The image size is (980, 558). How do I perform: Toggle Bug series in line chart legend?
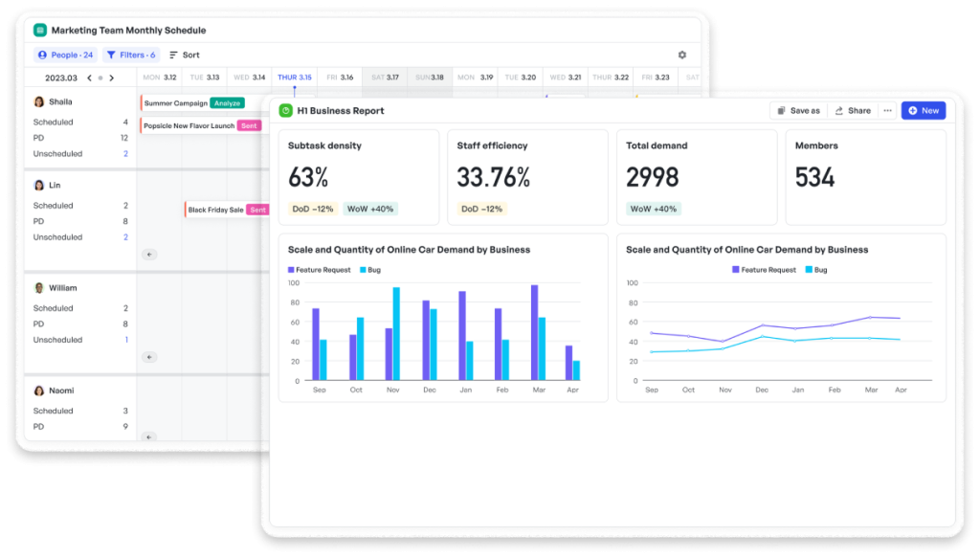click(x=815, y=270)
